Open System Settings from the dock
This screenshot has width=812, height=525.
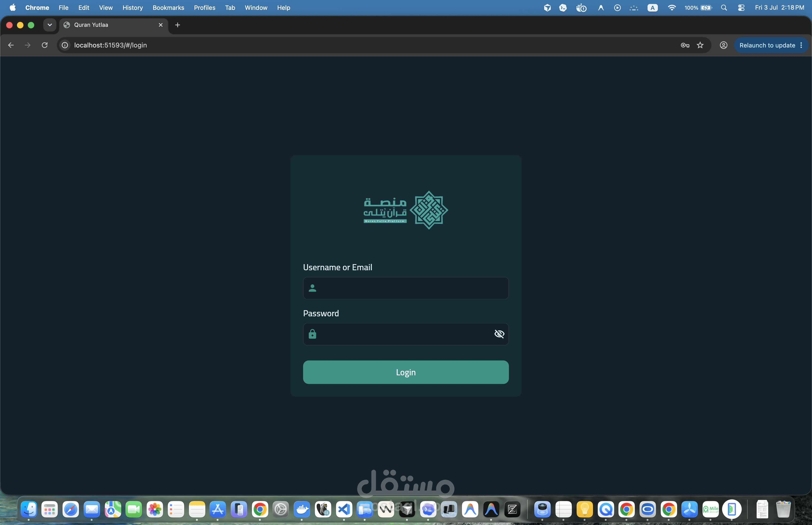pos(281,509)
